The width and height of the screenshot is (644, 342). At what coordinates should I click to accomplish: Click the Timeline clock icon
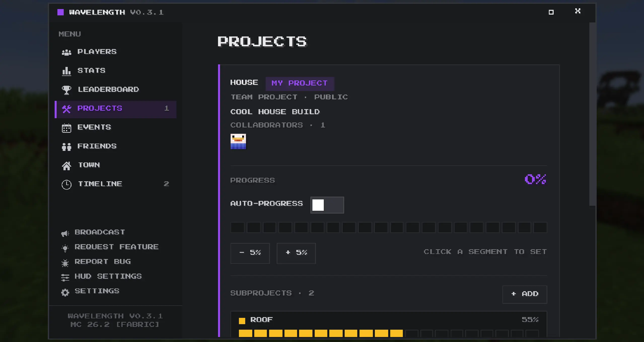66,185
